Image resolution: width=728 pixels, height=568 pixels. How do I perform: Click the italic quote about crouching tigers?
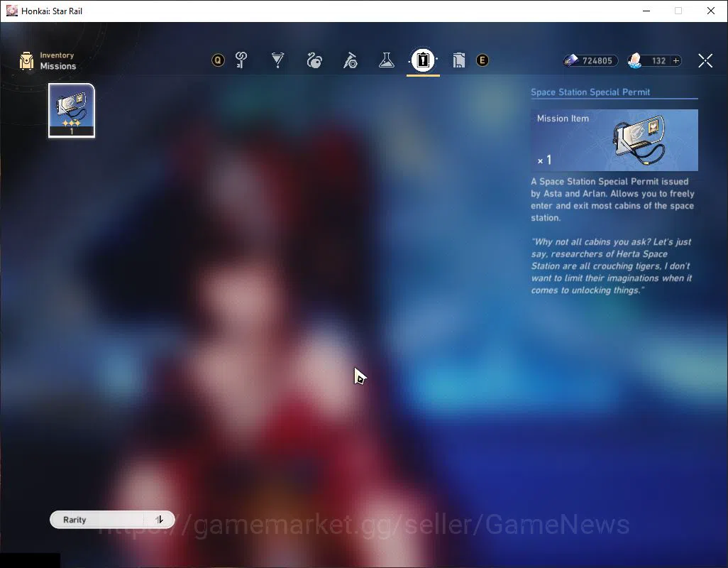612,266
